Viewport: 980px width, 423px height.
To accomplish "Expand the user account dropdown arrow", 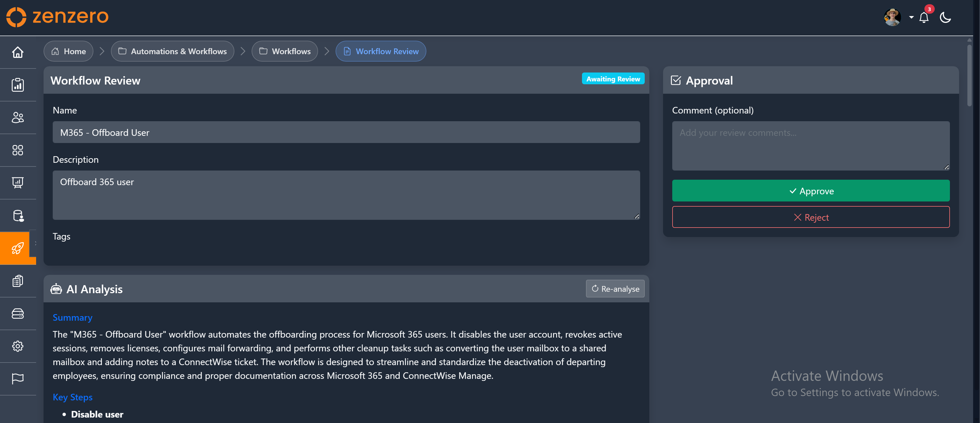I will point(911,17).
